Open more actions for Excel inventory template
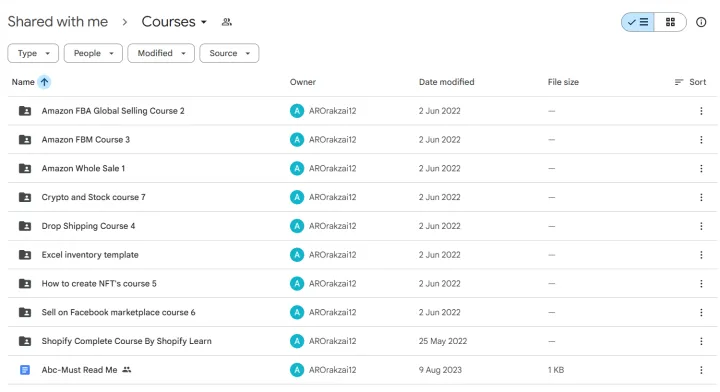720x392 pixels. click(x=701, y=255)
